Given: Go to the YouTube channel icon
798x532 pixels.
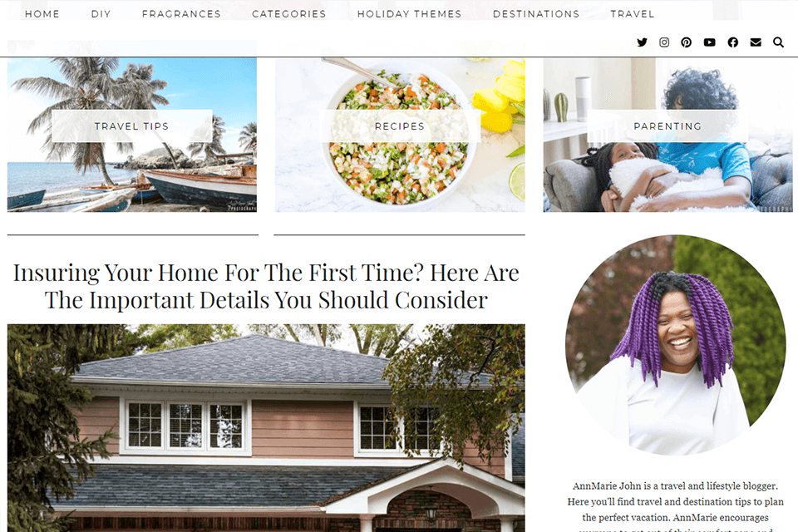Looking at the screenshot, I should (x=709, y=42).
